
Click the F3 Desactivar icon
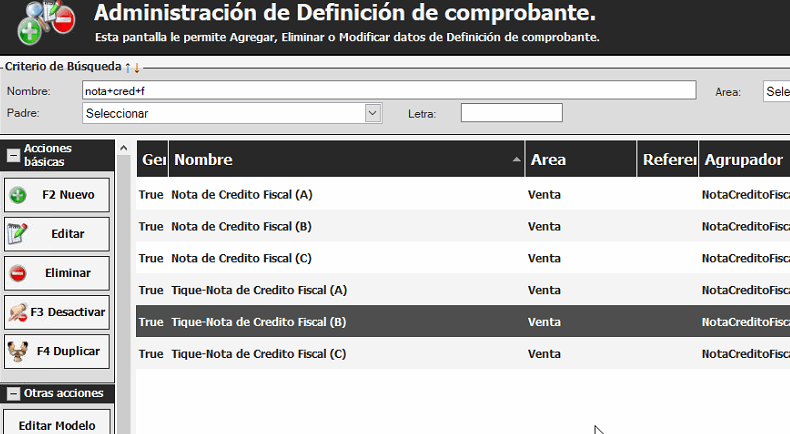point(18,312)
